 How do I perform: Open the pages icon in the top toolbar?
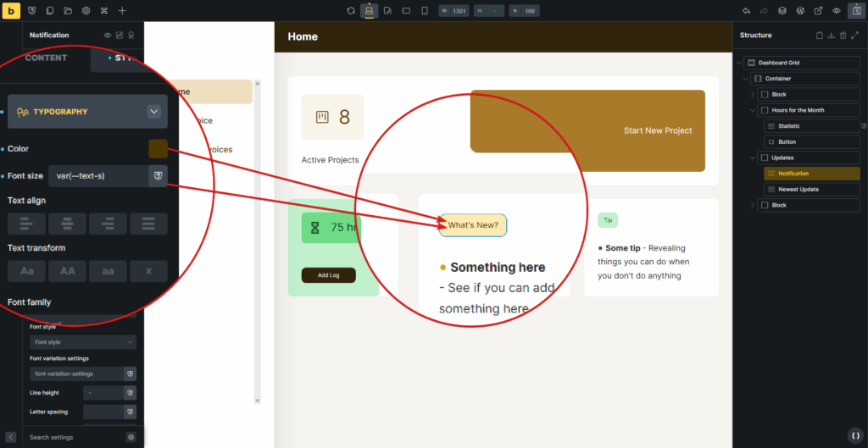[x=50, y=10]
